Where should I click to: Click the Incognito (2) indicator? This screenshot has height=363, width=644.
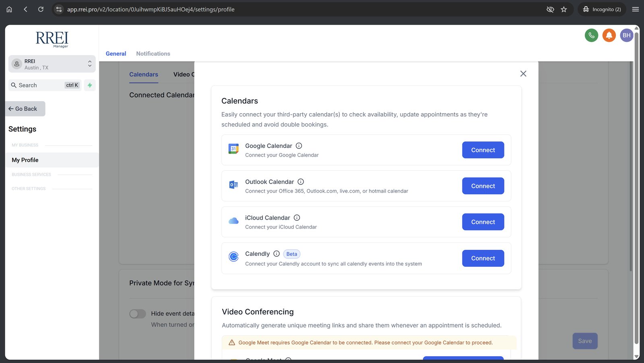coord(602,9)
